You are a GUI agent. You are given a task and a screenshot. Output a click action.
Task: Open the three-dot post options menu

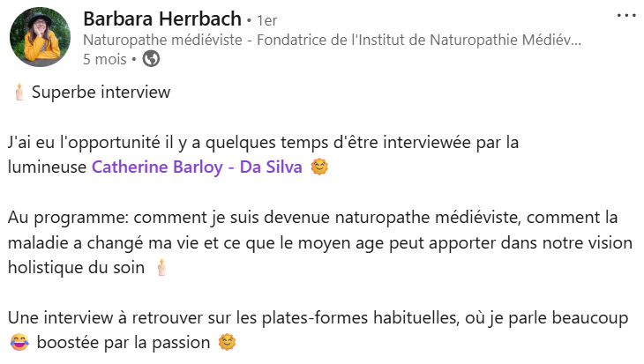tap(625, 17)
